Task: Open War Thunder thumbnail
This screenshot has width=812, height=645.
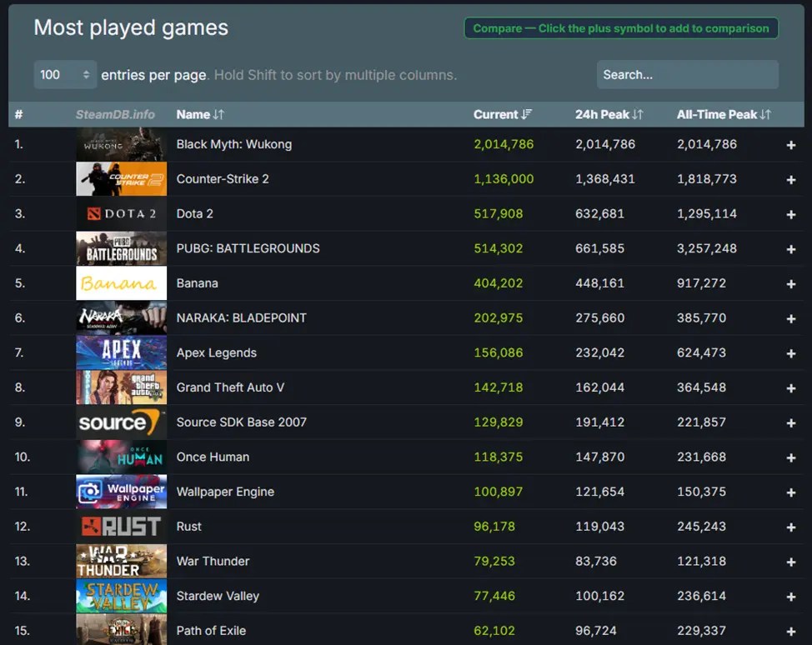Action: pos(121,561)
